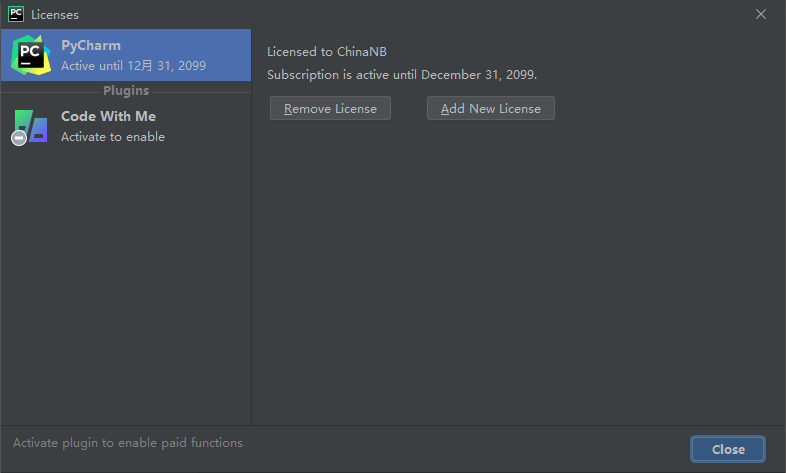Click the blue Close button

click(728, 449)
